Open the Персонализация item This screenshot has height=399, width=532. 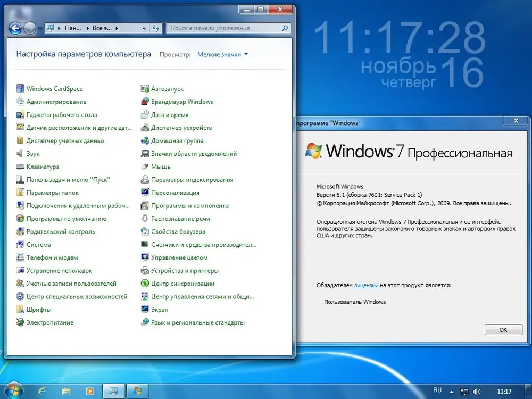coord(175,193)
